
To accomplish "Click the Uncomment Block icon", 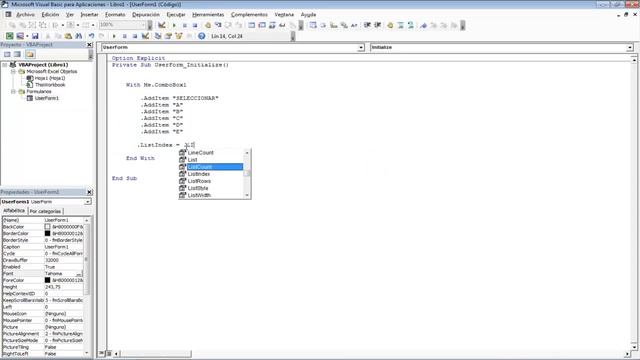I will pyautogui.click(x=411, y=25).
